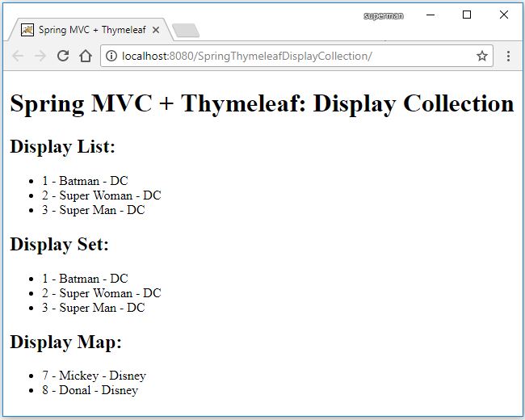
Task: Click "1 - Batman - DC" under Display Set
Action: point(85,279)
